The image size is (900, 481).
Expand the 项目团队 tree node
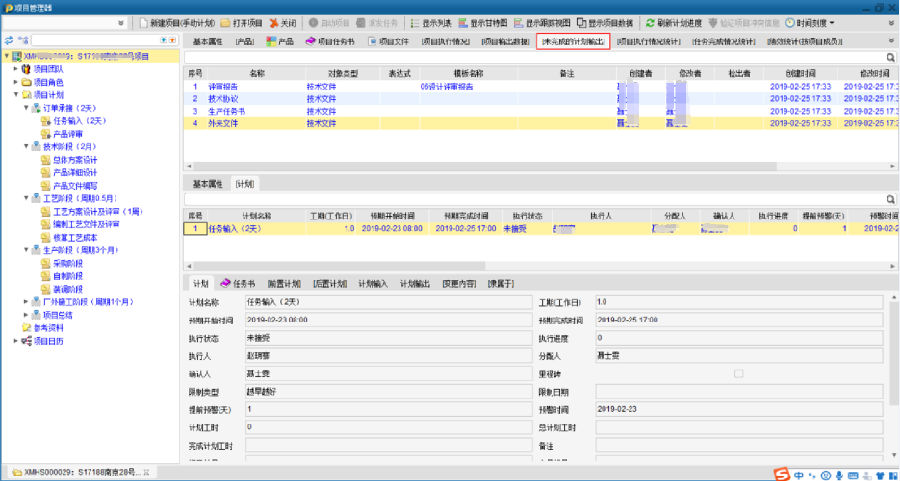14,68
